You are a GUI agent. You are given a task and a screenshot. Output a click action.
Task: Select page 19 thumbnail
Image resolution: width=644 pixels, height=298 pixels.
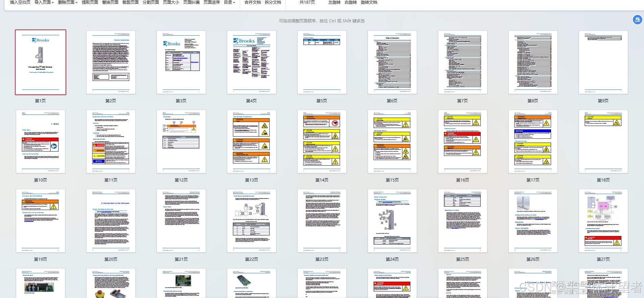coord(41,221)
